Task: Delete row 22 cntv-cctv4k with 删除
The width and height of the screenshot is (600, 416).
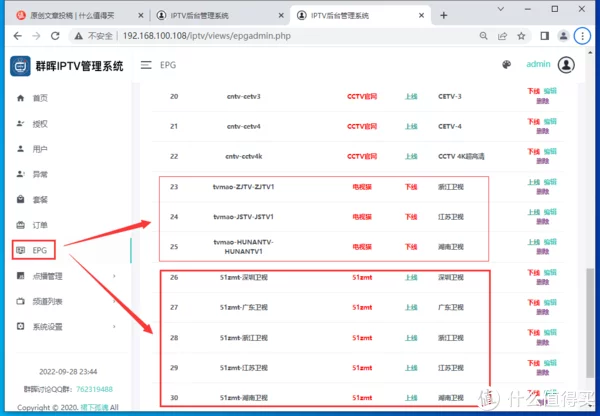Action: pos(543,161)
